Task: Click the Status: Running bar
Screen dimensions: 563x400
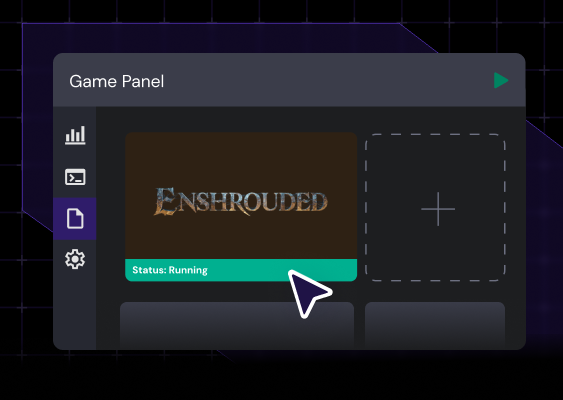Action: click(x=241, y=270)
